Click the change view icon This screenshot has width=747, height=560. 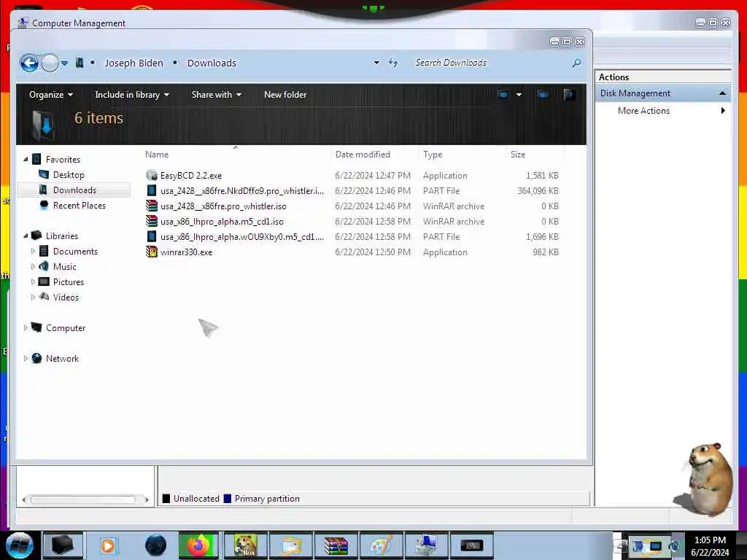pyautogui.click(x=503, y=95)
